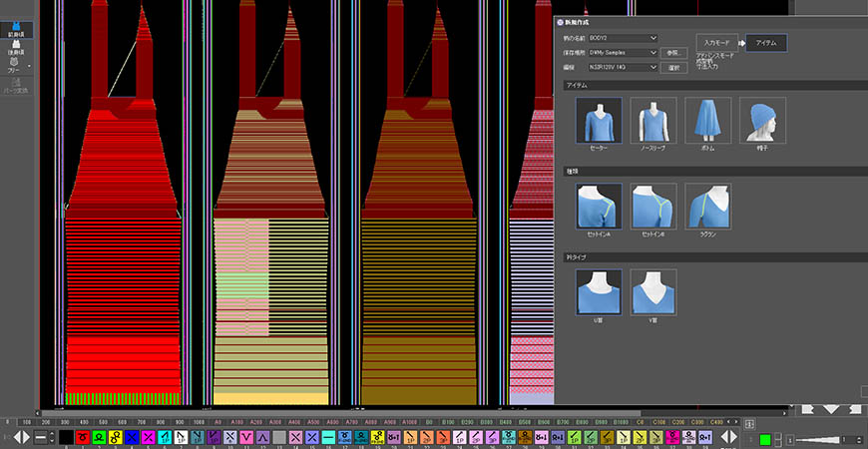Pick the red color swatch in palette

(x=83, y=437)
